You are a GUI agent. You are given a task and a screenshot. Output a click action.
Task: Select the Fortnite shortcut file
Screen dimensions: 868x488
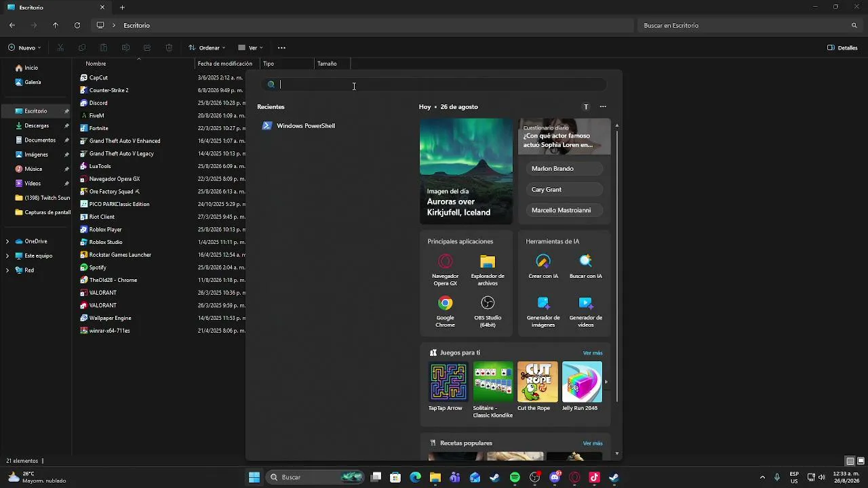click(x=98, y=128)
